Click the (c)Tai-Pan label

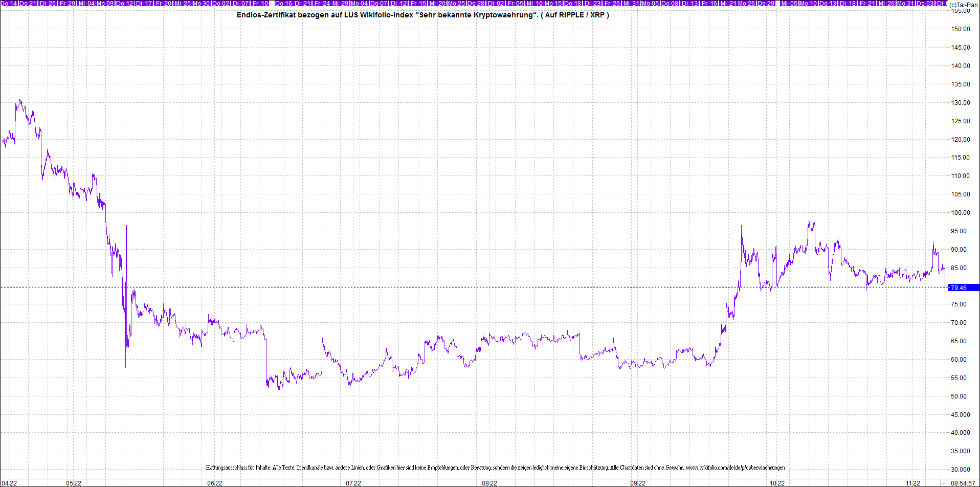pos(963,4)
